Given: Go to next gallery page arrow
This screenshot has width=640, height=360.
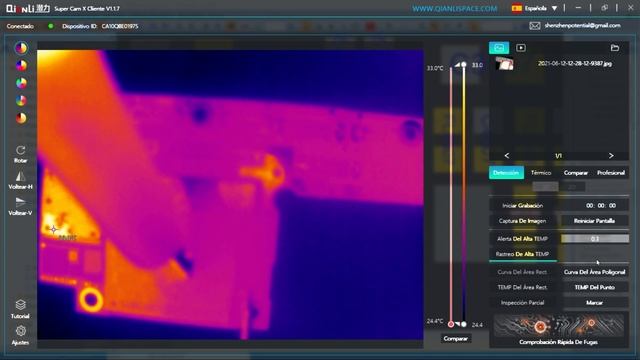Looking at the screenshot, I should [x=611, y=156].
